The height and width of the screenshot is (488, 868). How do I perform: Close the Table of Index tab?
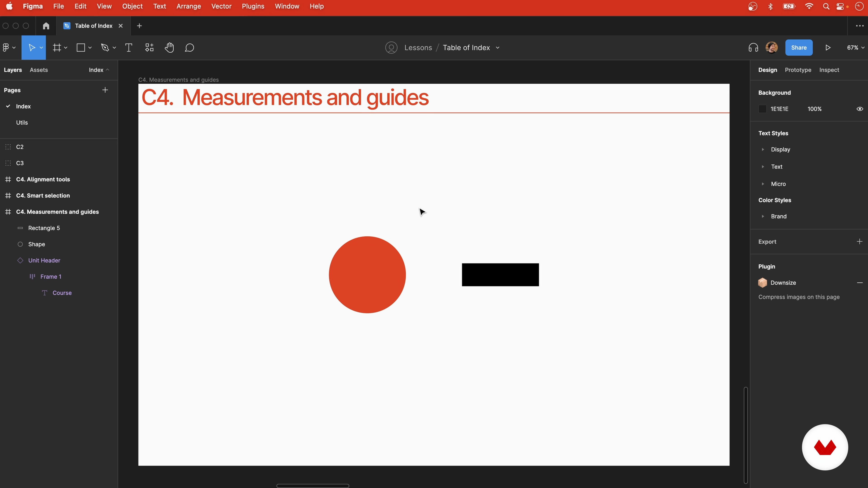(x=121, y=26)
